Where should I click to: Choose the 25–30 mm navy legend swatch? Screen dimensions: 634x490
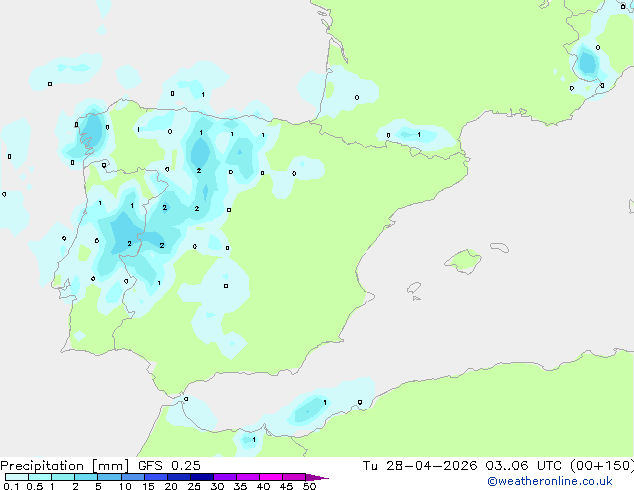coord(201,477)
